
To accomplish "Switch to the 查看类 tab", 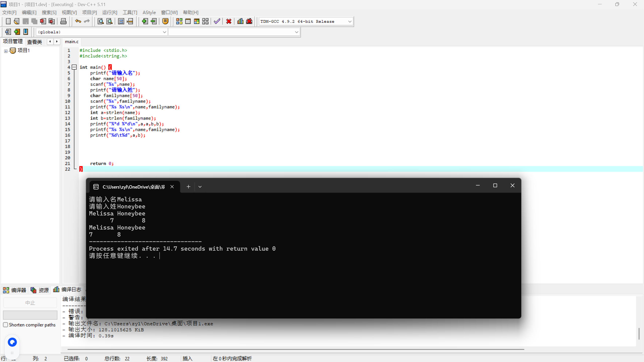I will coord(35,42).
